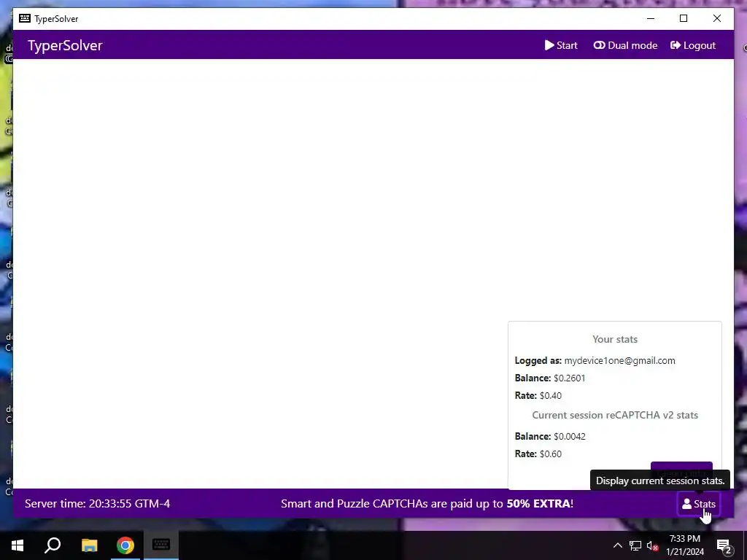The image size is (747, 560).
Task: Toggle Dual mode switch
Action: 625,45
